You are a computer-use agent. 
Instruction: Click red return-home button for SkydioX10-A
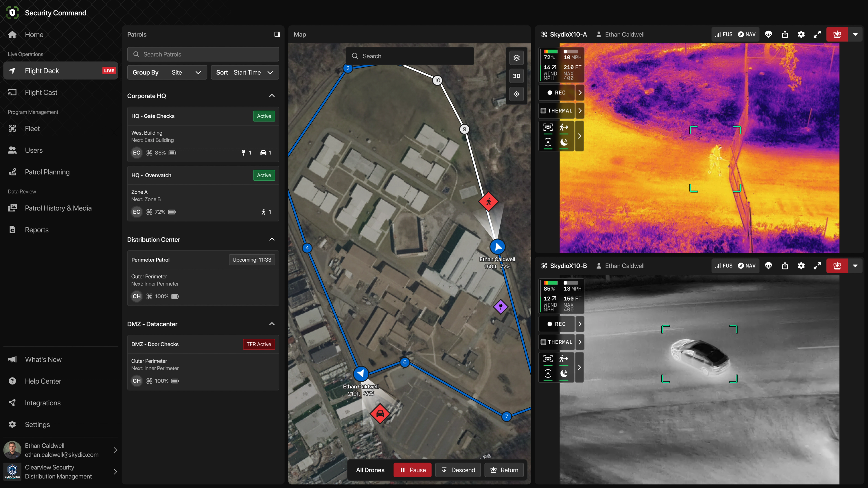tap(837, 34)
